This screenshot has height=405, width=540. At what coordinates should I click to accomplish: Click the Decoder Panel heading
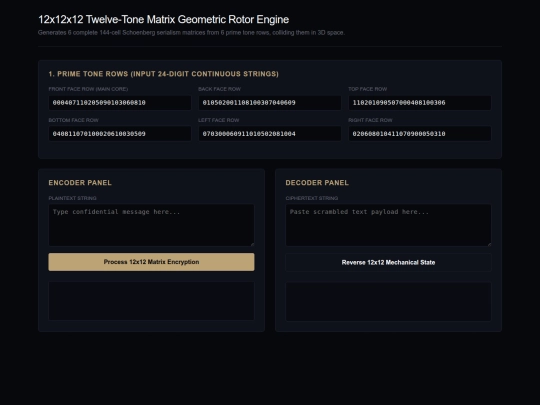click(x=317, y=183)
